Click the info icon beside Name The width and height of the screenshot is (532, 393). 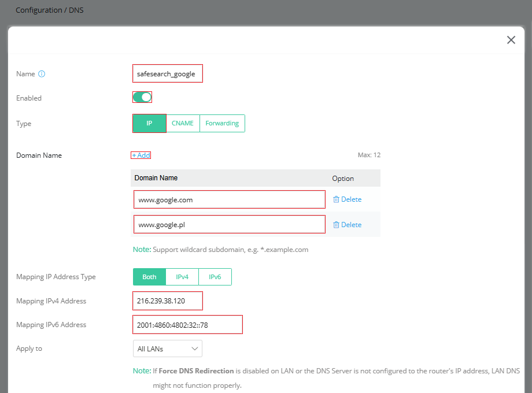point(42,74)
